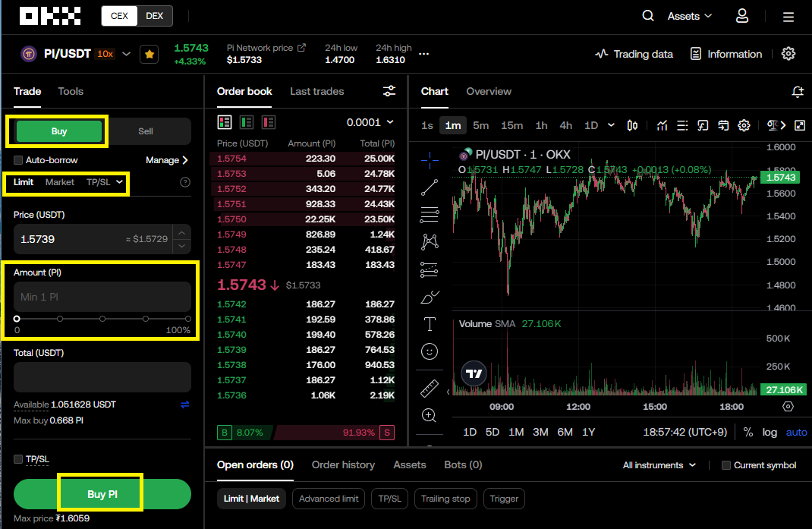Open Trading data
This screenshot has height=529, width=812.
pos(634,54)
